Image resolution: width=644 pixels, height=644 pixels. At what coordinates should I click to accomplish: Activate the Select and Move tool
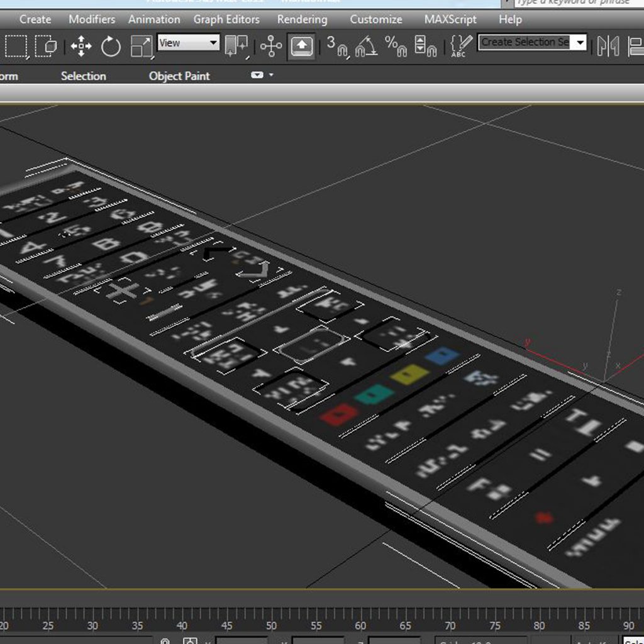(81, 45)
